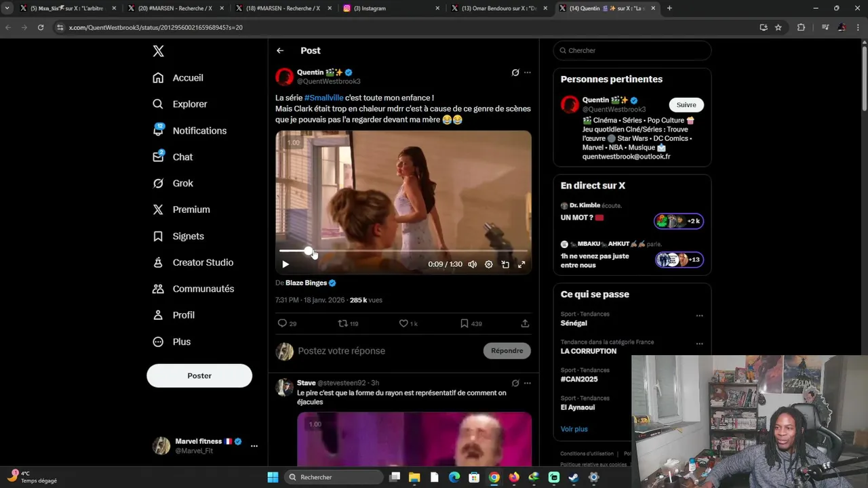The height and width of the screenshot is (488, 868).
Task: Open more options for LA CORRUPTION trend
Action: (x=699, y=344)
